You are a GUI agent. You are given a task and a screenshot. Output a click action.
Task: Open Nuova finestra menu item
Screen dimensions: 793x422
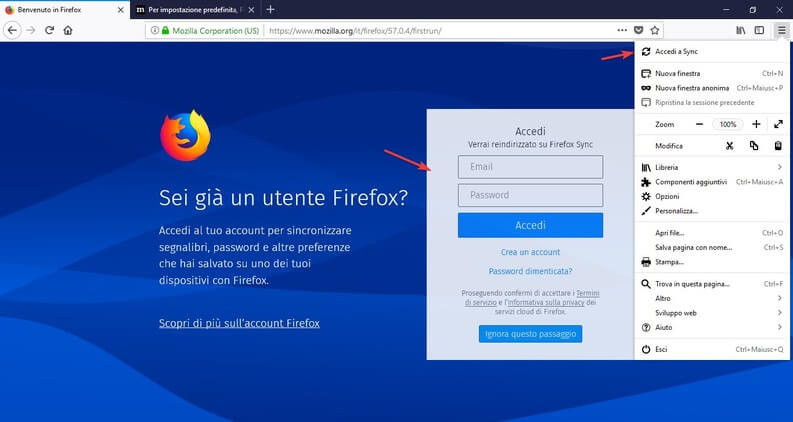tap(712, 73)
